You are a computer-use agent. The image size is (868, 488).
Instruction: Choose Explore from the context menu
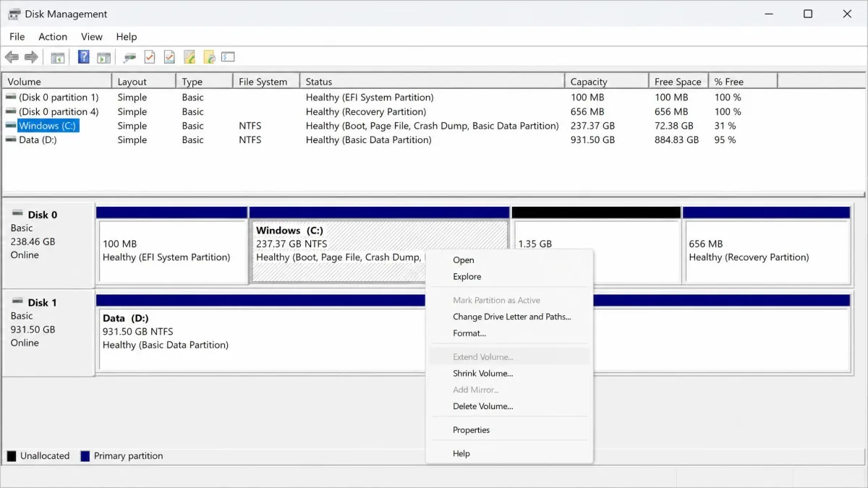(x=509, y=277)
